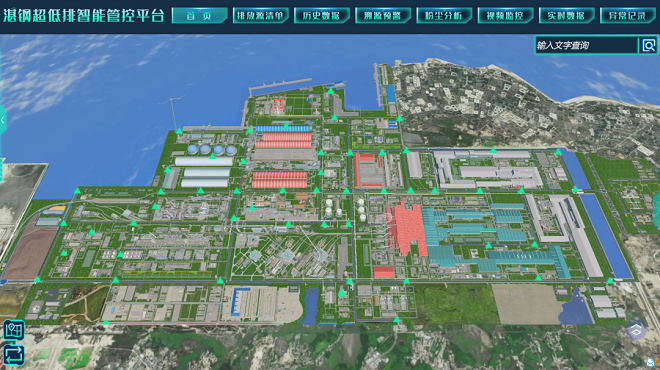Click the blue mail envelope icon

point(651,362)
